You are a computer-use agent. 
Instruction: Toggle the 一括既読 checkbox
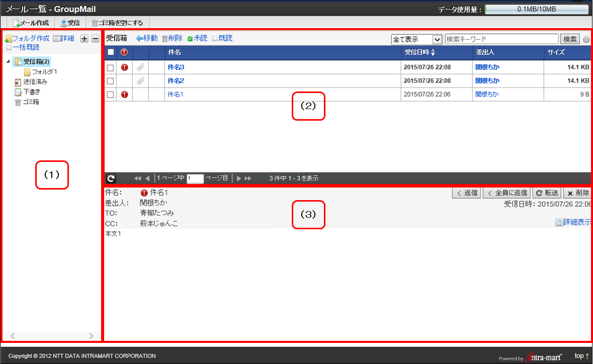point(9,48)
